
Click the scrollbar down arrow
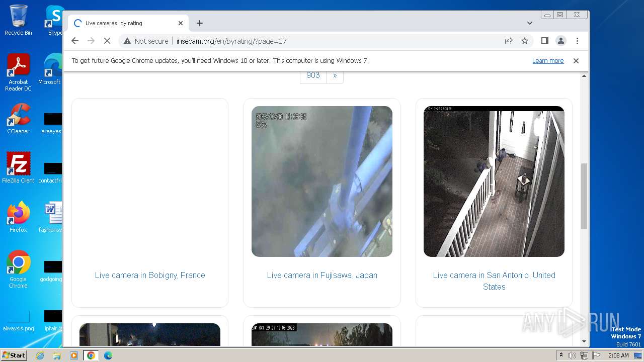point(584,341)
